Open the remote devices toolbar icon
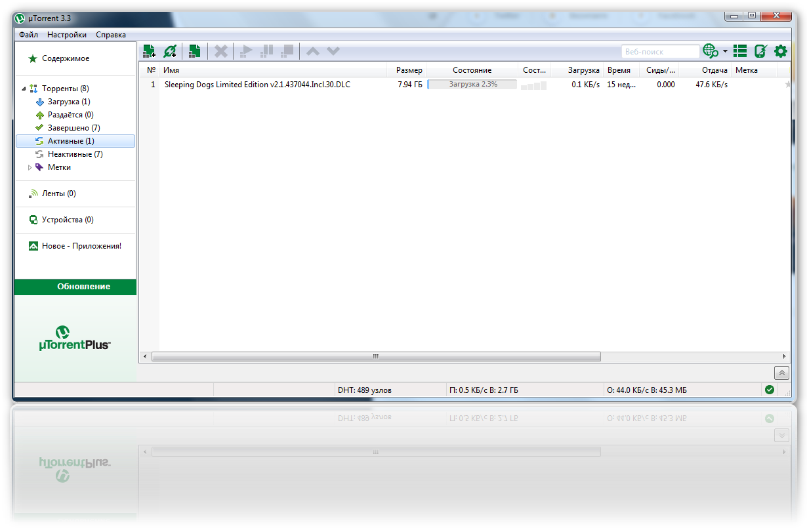The height and width of the screenshot is (532, 807). [760, 51]
